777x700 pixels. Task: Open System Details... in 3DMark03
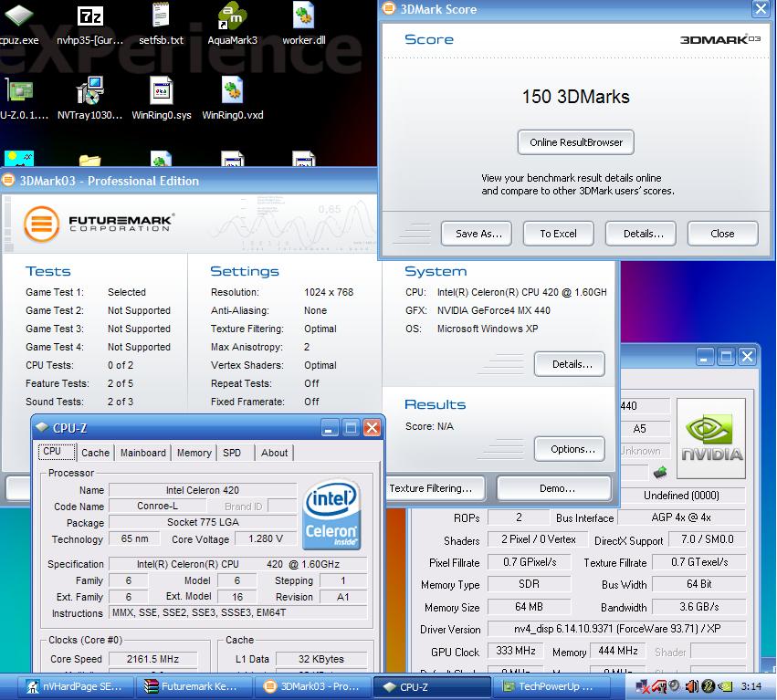tap(570, 364)
